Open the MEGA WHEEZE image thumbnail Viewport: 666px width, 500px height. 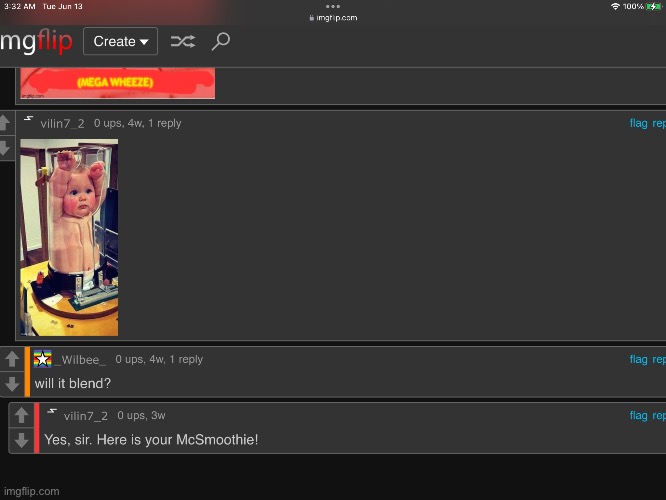(117, 83)
